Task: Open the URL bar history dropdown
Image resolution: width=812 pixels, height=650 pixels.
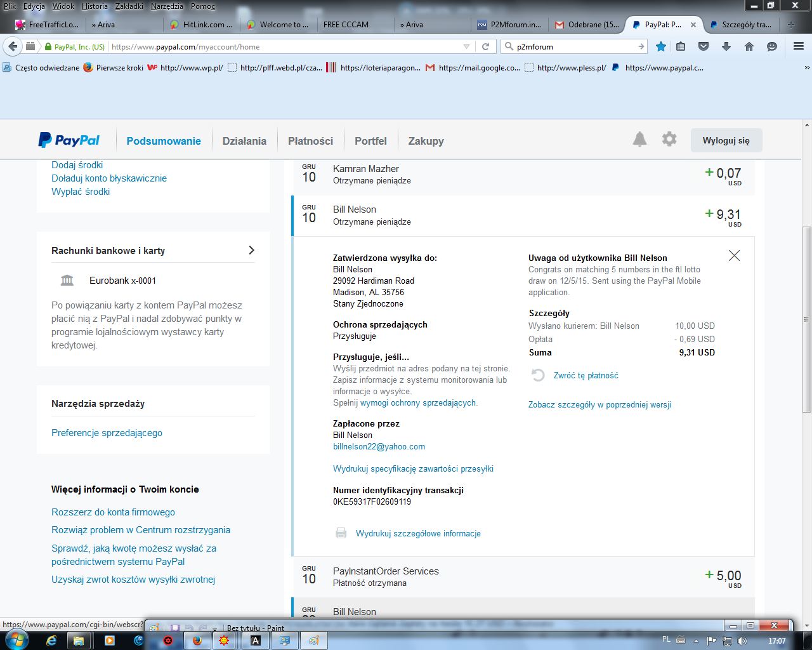Action: (467, 46)
